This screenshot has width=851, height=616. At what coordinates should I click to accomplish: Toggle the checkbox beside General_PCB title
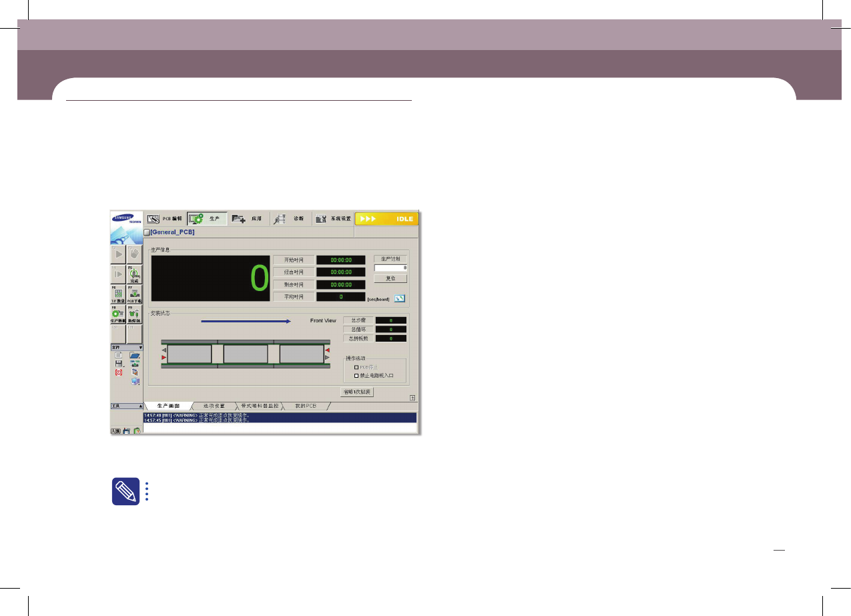pos(148,232)
